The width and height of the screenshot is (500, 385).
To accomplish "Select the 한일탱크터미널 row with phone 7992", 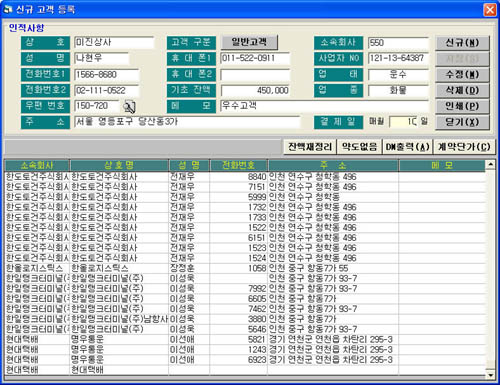I will [245, 289].
